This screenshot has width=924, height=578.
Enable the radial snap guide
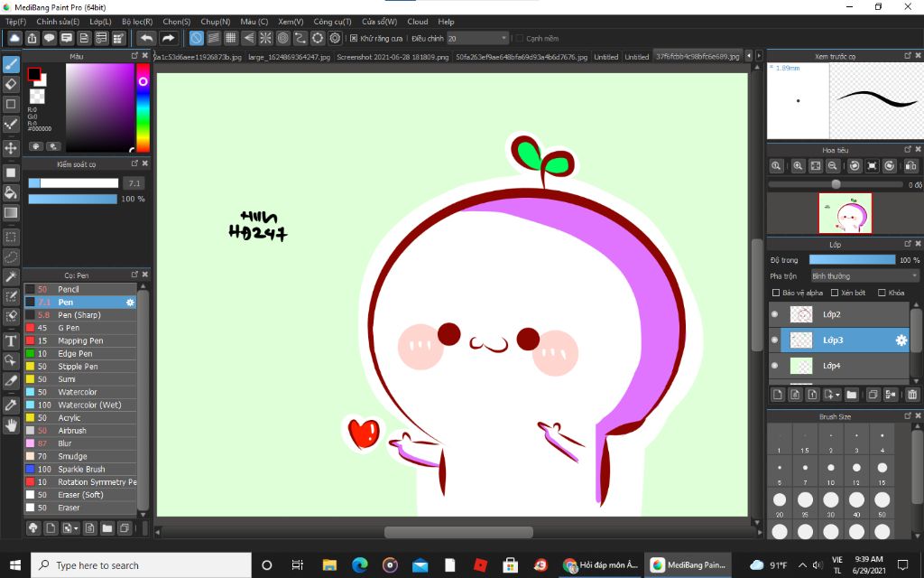(266, 38)
